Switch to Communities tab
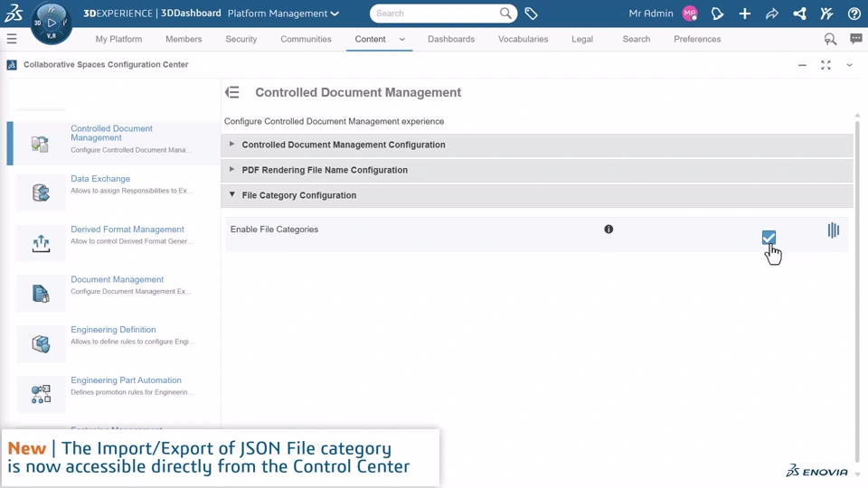This screenshot has height=488, width=868. point(306,39)
